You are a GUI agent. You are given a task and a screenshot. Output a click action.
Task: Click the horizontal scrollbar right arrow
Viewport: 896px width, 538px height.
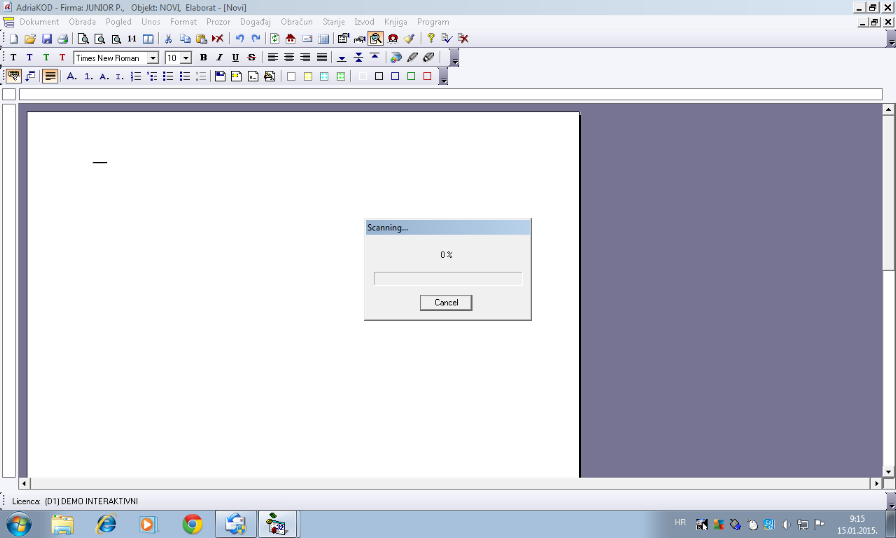click(x=877, y=483)
